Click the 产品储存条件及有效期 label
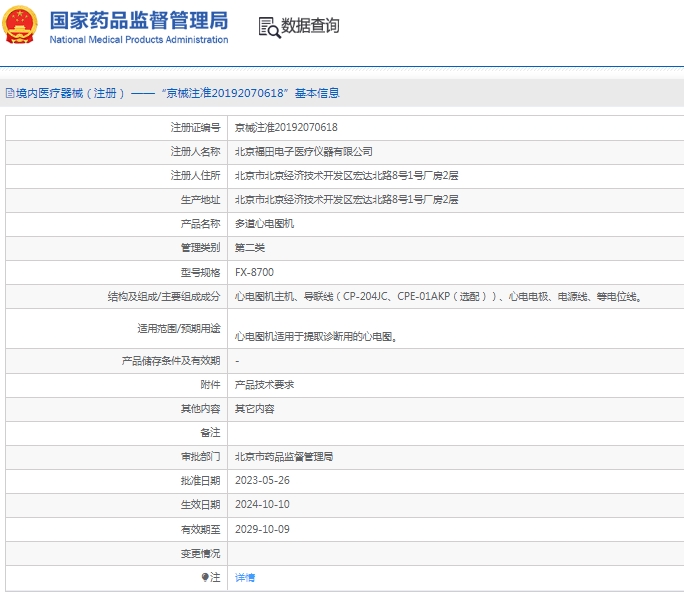This screenshot has width=684, height=598. pos(171,361)
